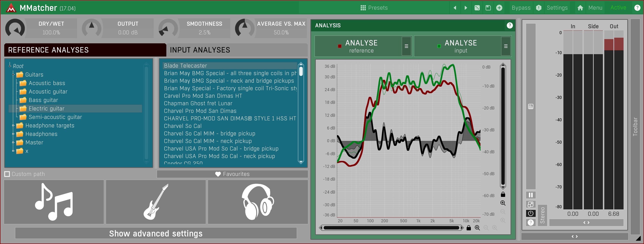Go to the previous preset arrow
This screenshot has height=244, width=644.
tap(455, 8)
